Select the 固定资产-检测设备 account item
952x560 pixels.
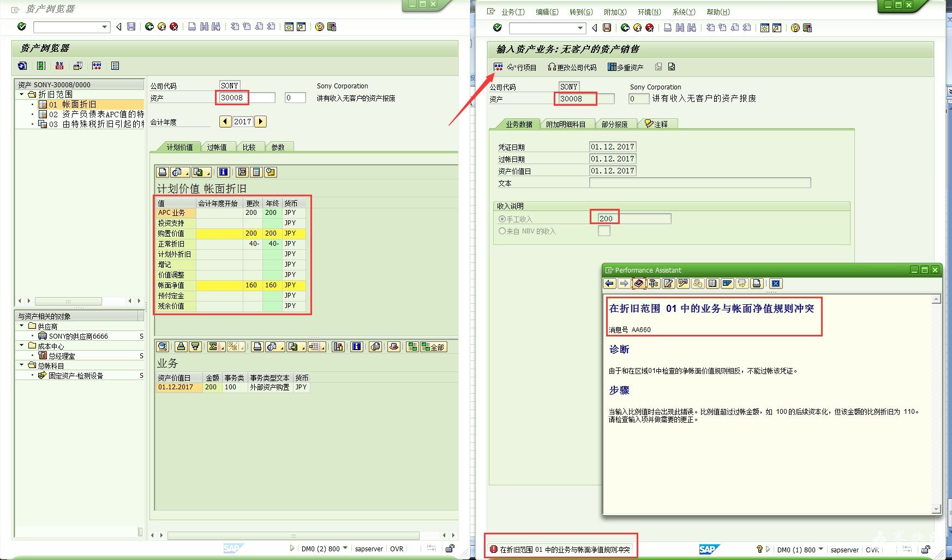coord(70,375)
